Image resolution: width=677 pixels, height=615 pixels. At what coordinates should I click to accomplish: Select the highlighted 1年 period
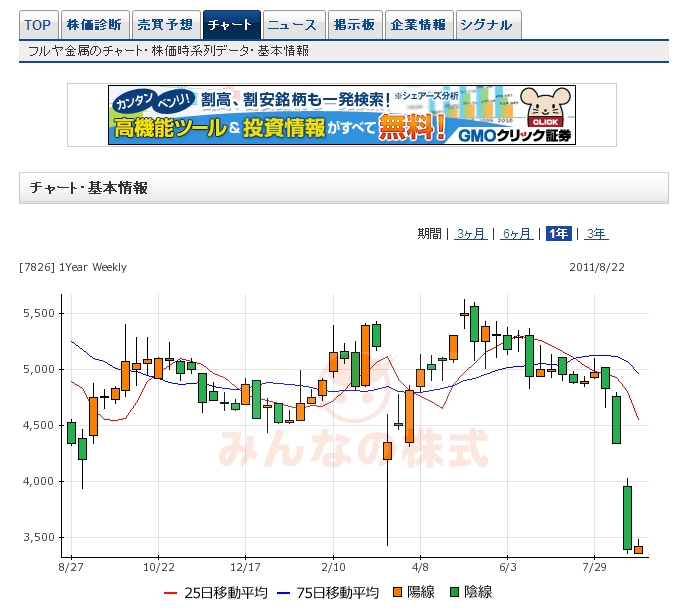[559, 234]
